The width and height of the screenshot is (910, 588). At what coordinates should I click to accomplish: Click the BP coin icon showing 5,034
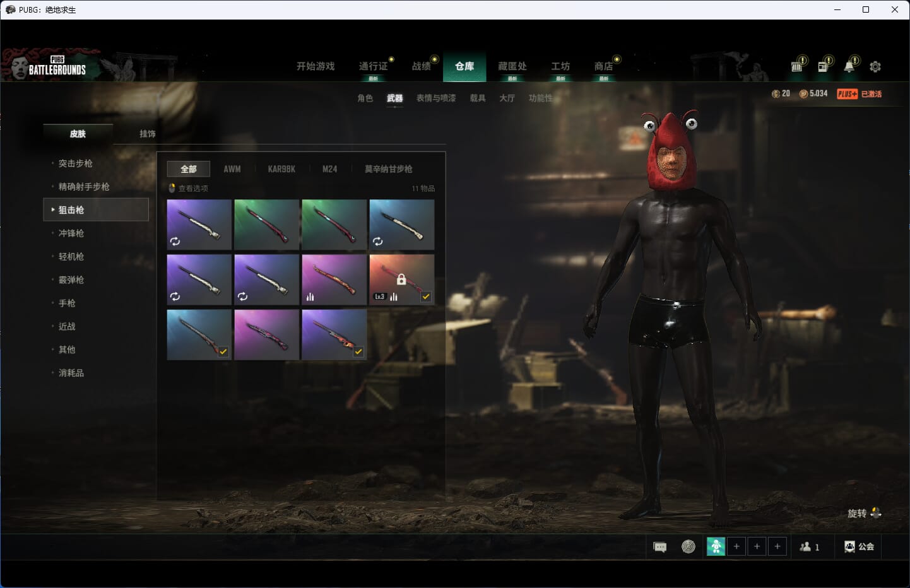803,93
